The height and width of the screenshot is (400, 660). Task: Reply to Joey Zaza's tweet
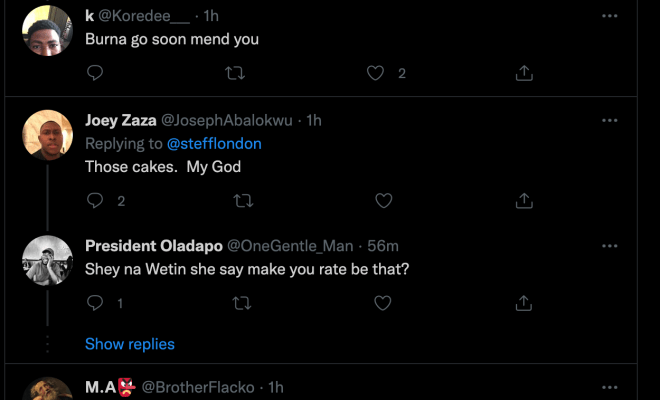tap(95, 201)
